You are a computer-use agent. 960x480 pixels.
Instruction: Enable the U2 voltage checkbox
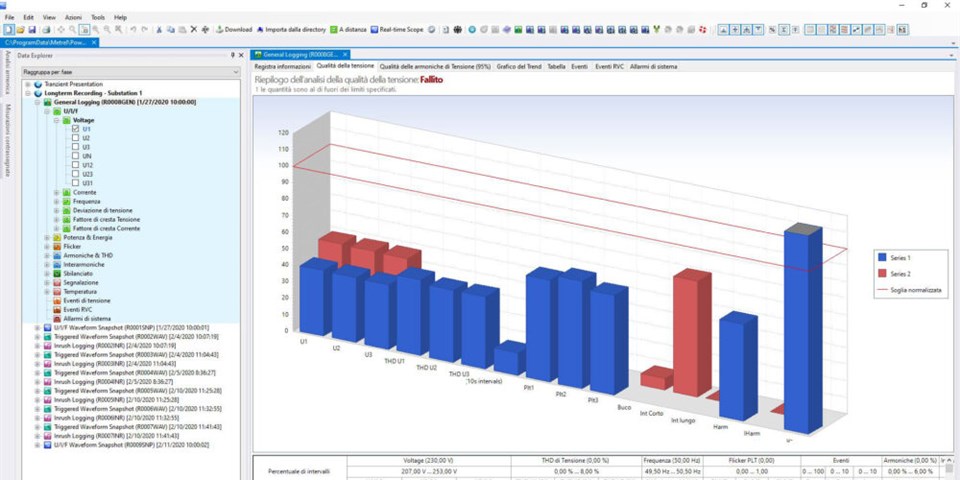77,138
